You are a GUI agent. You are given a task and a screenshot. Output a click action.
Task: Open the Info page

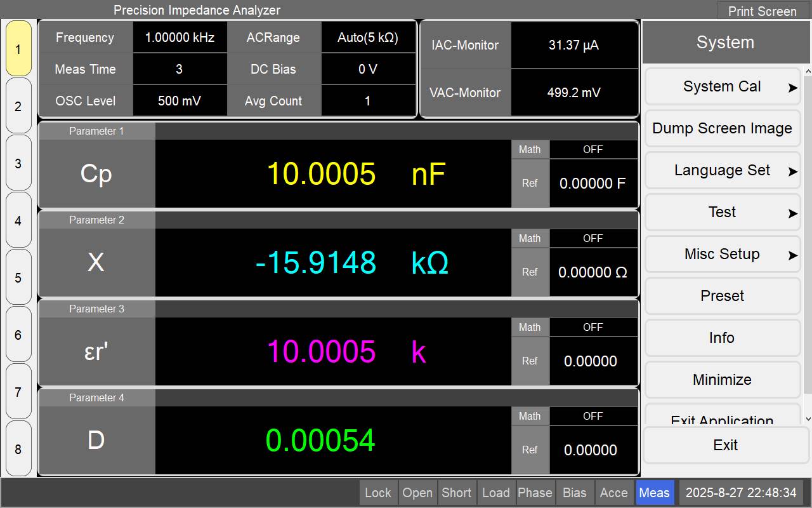[723, 338]
